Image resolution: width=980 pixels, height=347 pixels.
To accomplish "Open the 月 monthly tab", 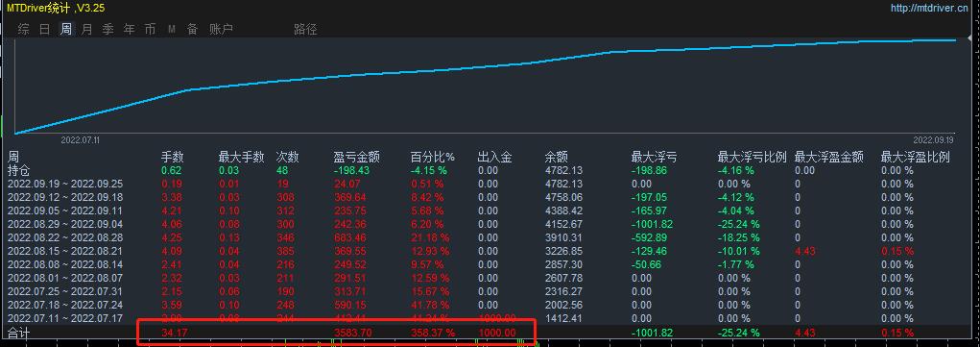I will (x=87, y=29).
